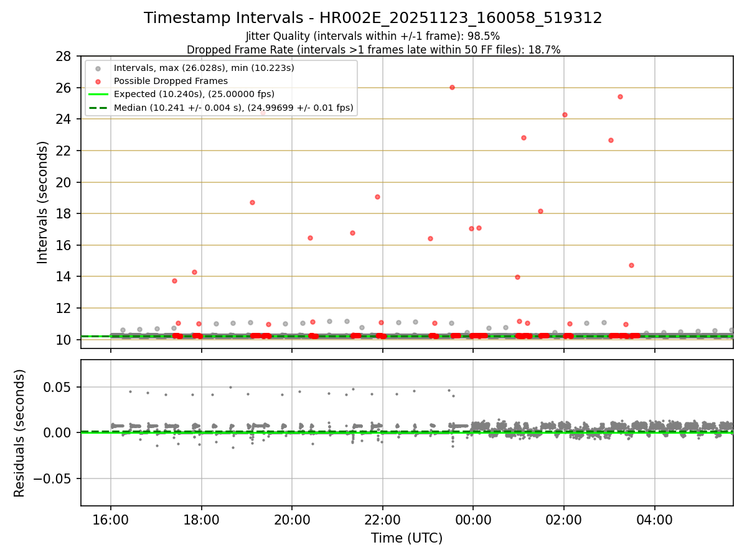Click the 20:00 x-axis tick label

pos(292,520)
